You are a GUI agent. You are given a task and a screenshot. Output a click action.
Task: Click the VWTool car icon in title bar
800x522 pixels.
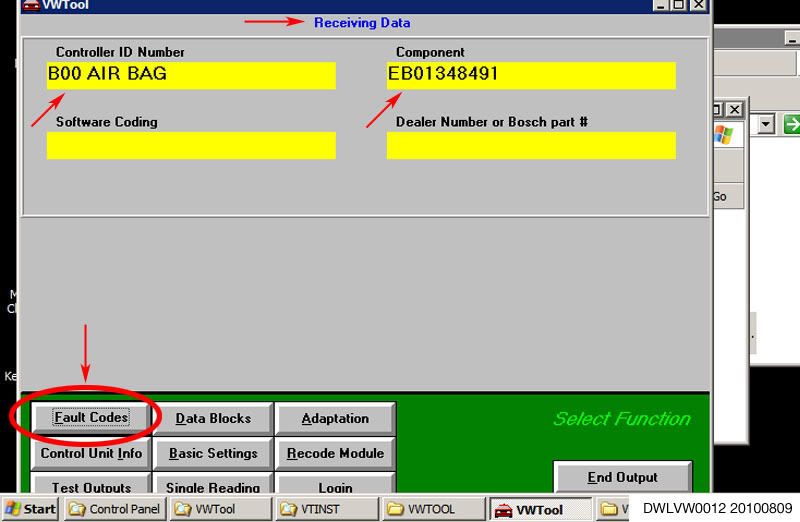31,5
